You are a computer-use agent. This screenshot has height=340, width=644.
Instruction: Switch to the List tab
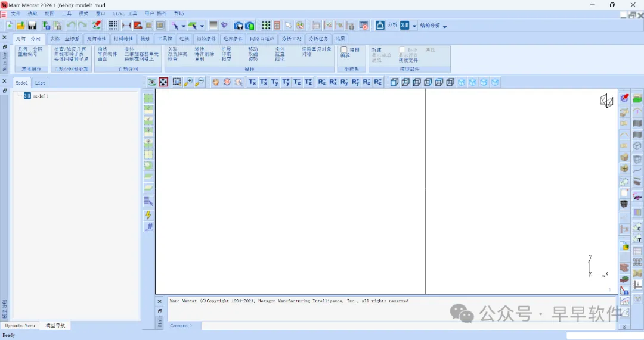40,82
